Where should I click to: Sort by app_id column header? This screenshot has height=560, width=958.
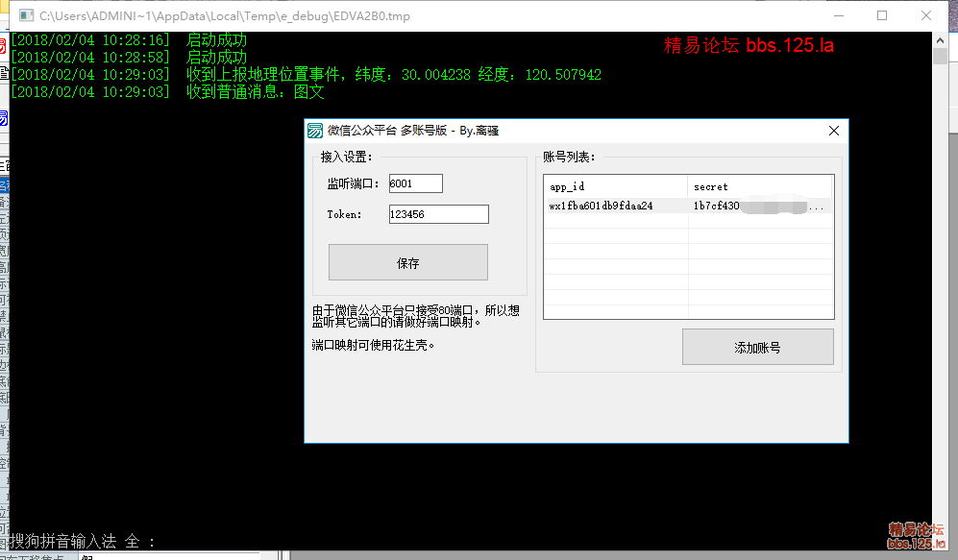(x=615, y=187)
